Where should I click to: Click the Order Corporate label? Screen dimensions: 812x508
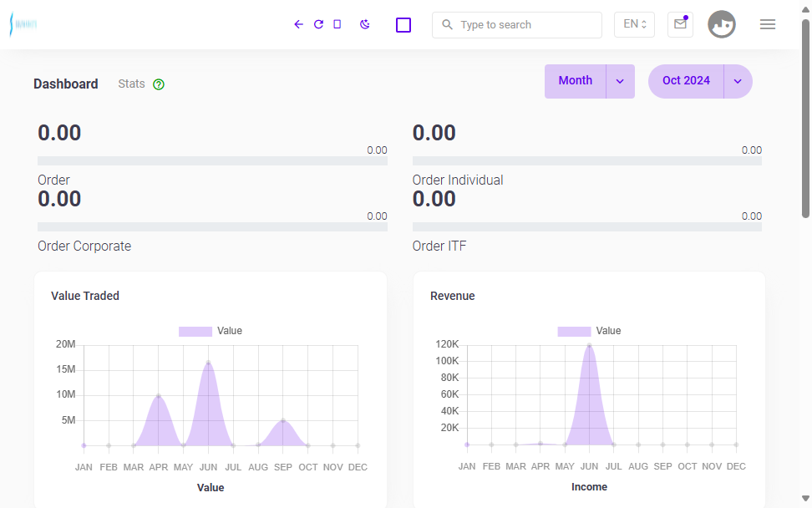tap(84, 246)
